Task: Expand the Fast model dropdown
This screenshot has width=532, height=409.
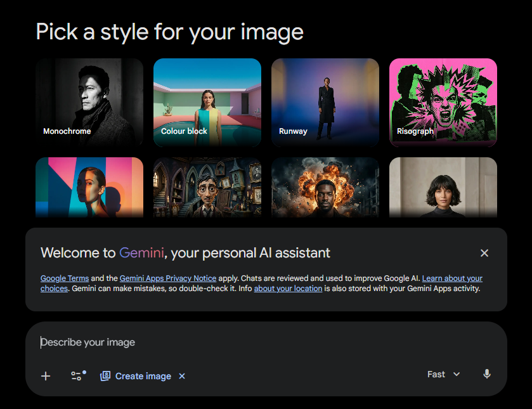Action: [x=443, y=374]
